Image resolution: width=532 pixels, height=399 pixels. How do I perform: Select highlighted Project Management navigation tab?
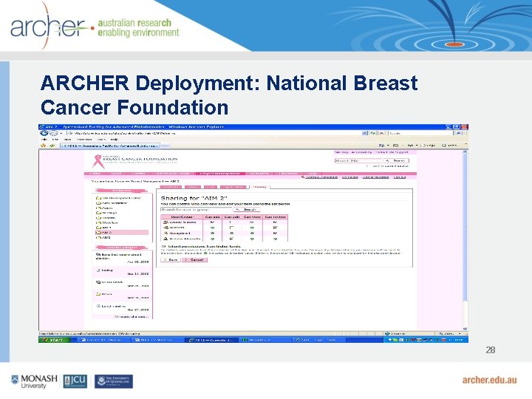point(220,174)
